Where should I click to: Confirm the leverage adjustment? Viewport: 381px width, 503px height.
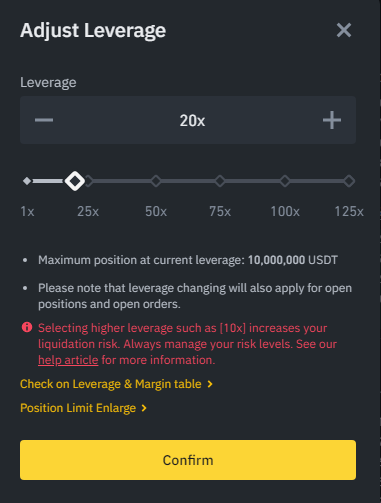(x=188, y=460)
